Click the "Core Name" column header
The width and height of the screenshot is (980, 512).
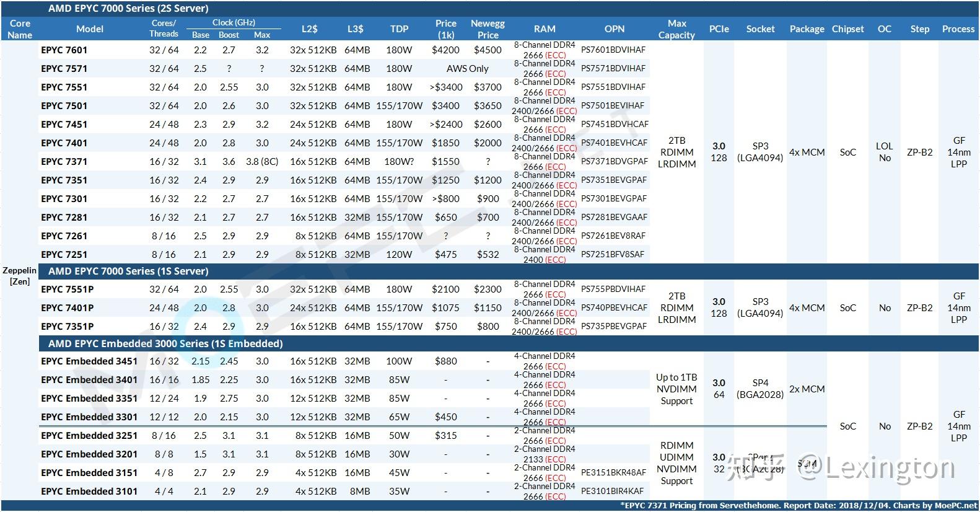tap(20, 29)
